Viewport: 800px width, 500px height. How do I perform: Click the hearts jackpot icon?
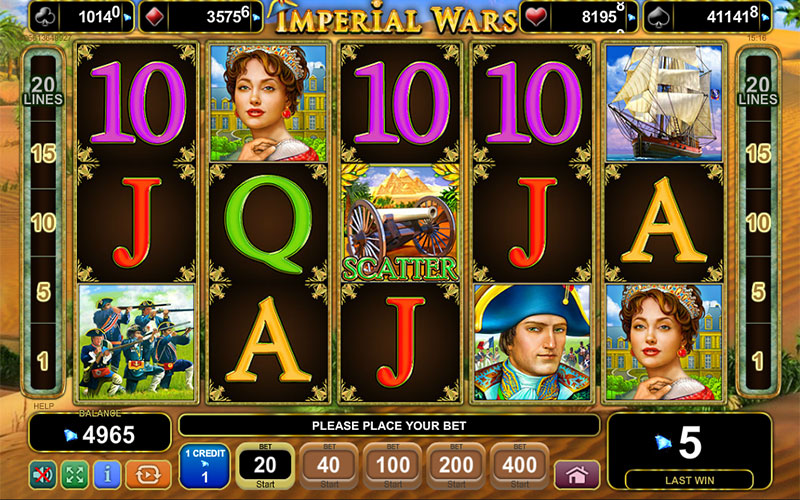(x=536, y=17)
